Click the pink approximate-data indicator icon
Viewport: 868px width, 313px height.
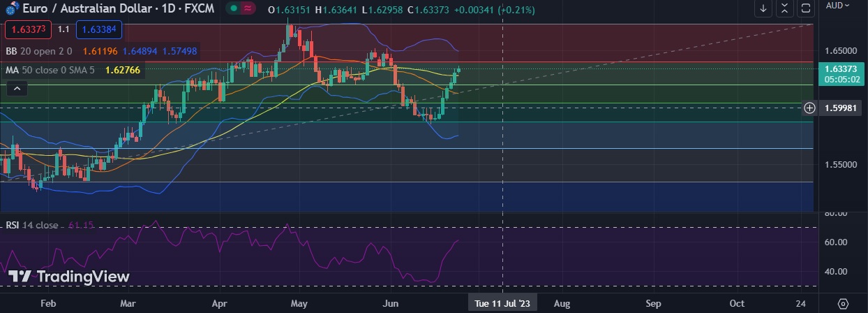point(248,9)
